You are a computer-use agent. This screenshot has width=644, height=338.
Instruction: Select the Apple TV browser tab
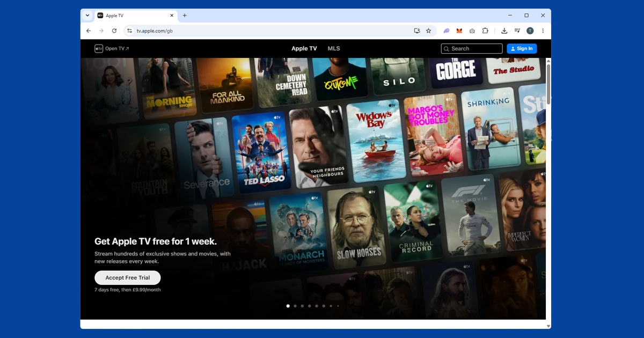click(136, 16)
